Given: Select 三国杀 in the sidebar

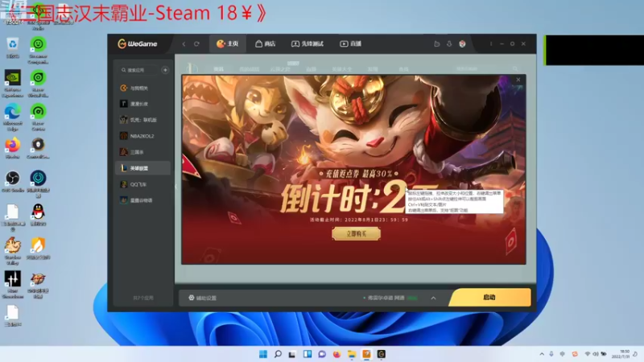Looking at the screenshot, I should click(143, 152).
